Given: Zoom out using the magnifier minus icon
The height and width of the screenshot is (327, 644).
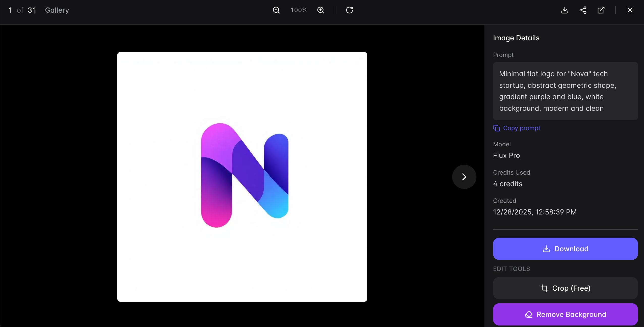Looking at the screenshot, I should (x=276, y=10).
